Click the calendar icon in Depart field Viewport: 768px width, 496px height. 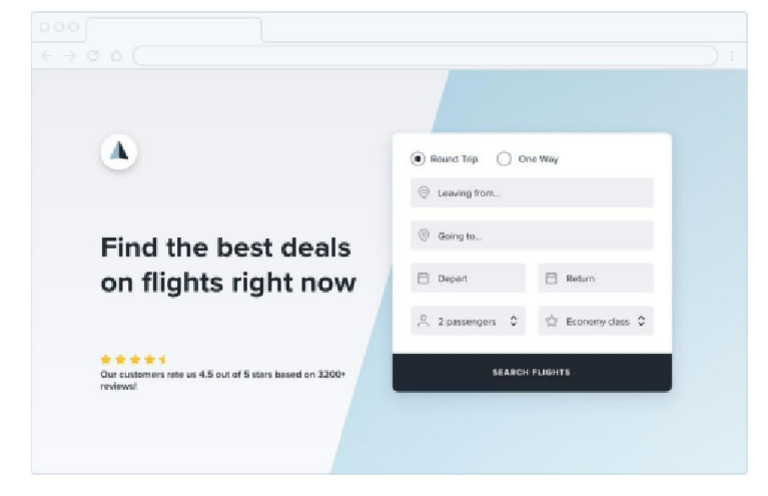(424, 278)
